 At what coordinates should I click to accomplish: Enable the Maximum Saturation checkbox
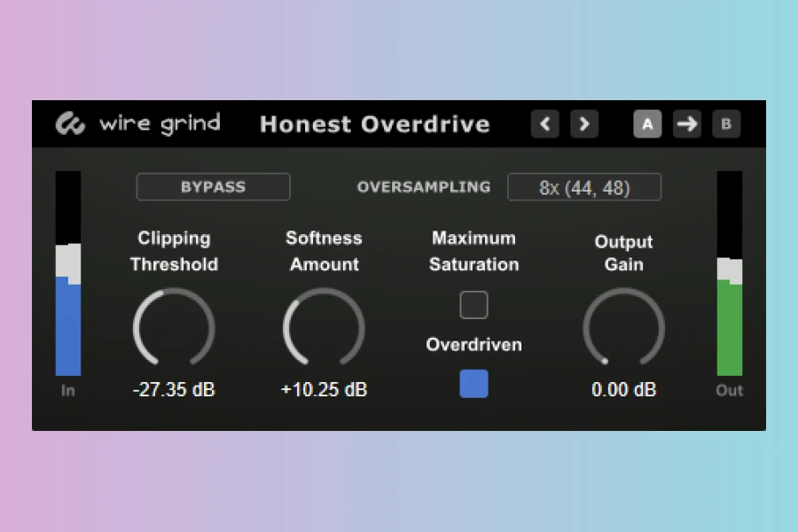click(473, 305)
